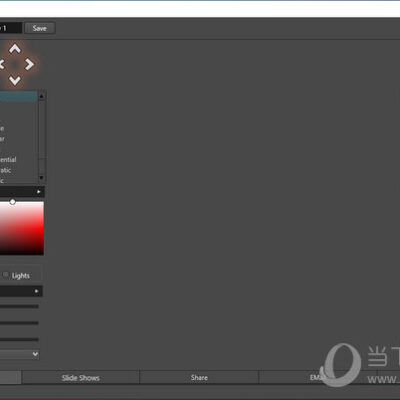
Task: Nudge the view with the up arrow
Action: tap(15, 49)
